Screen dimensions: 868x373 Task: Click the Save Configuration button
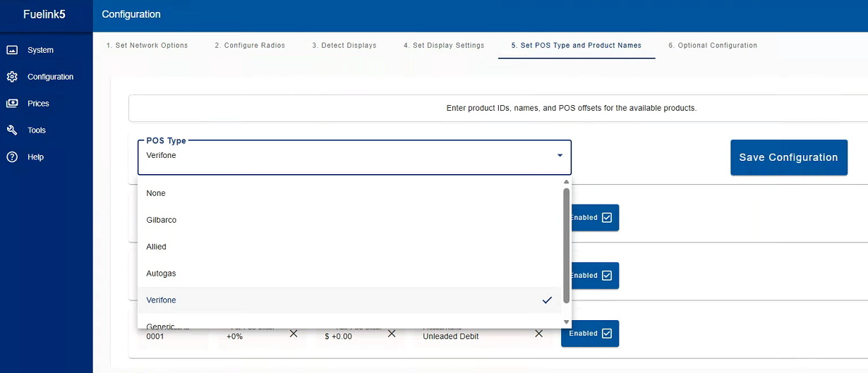pyautogui.click(x=788, y=157)
